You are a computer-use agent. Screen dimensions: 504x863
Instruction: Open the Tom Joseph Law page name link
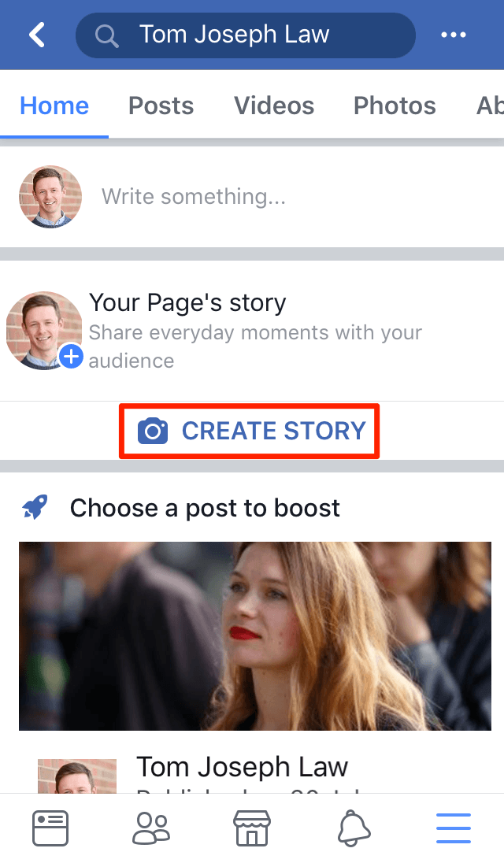242,766
